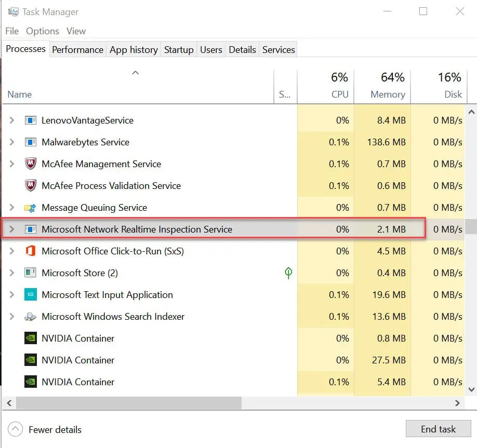Click the horizontal scrollbar right arrow
Viewport: 477px width, 448px height.
pos(457,403)
